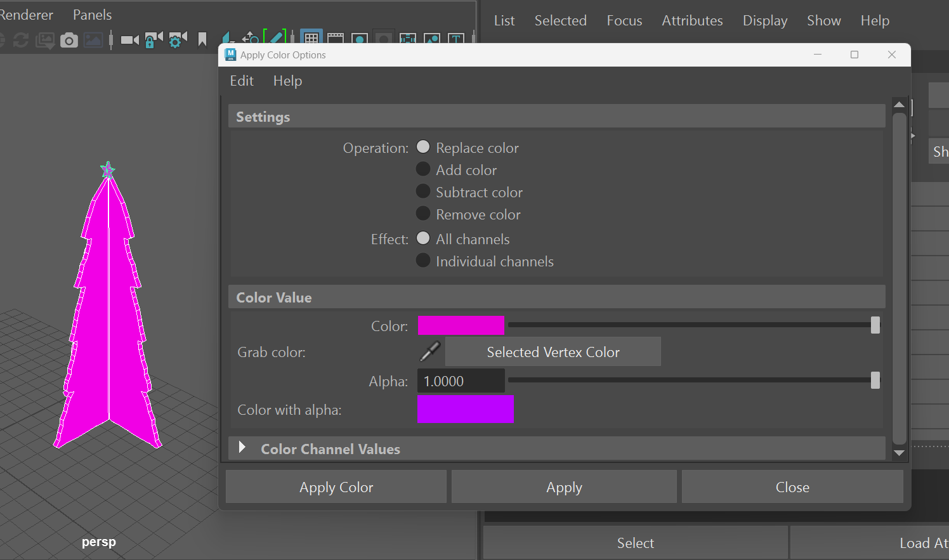Click the Maya logo in dialog title bar
Image resolution: width=949 pixels, height=560 pixels.
(x=230, y=55)
